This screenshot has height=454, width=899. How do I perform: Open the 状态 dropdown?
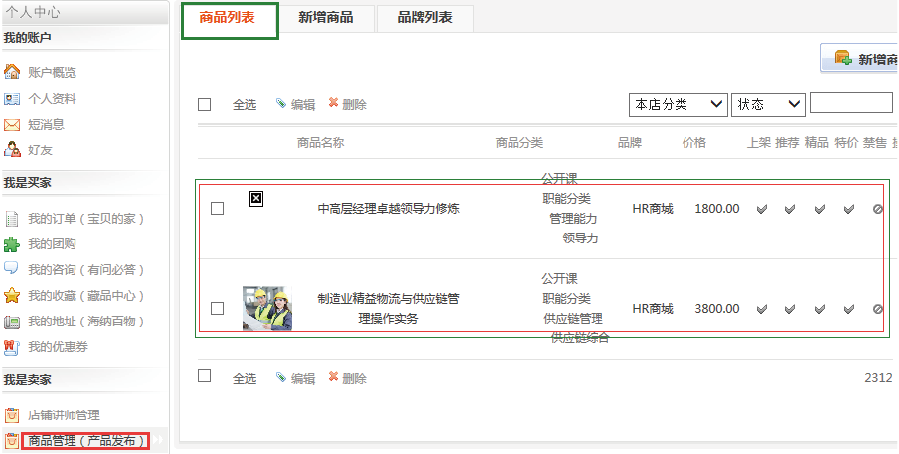pyautogui.click(x=768, y=104)
